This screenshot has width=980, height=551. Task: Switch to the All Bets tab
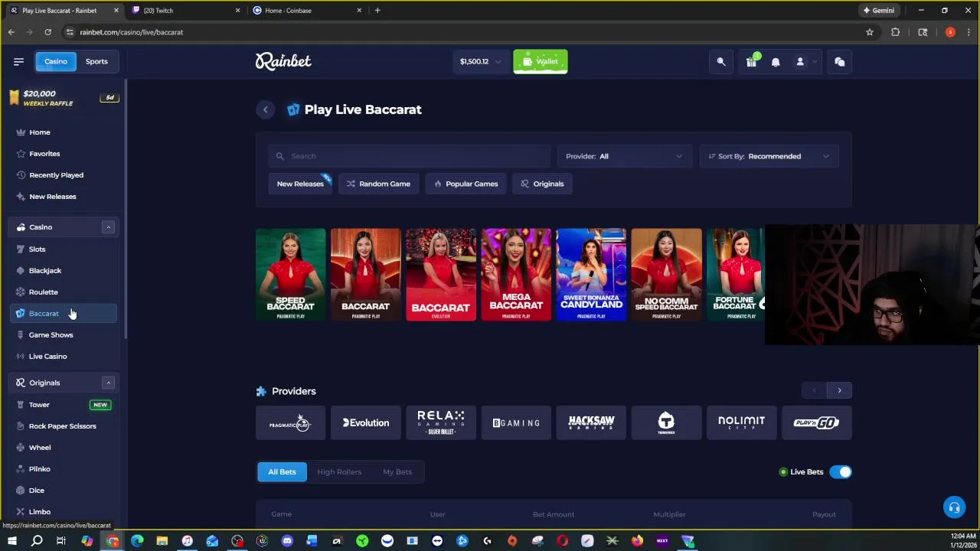282,472
